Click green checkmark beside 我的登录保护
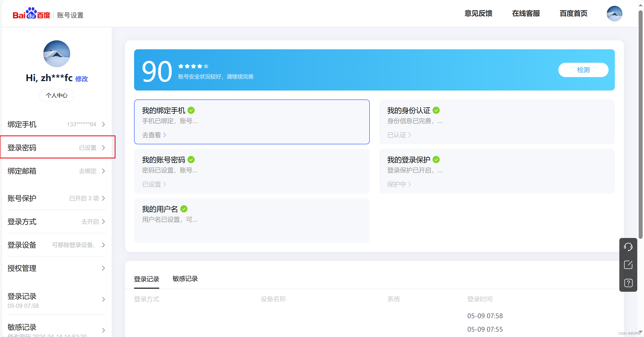This screenshot has width=644, height=337. [x=436, y=159]
